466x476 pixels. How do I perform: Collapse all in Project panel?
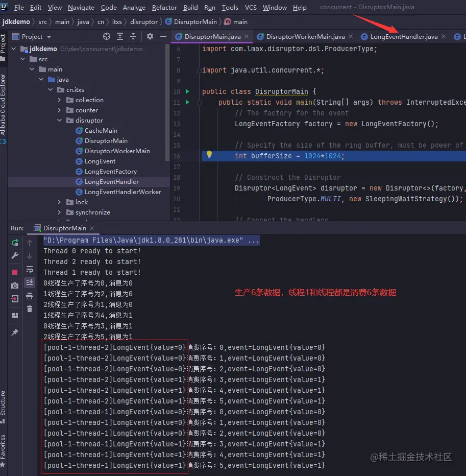point(133,36)
